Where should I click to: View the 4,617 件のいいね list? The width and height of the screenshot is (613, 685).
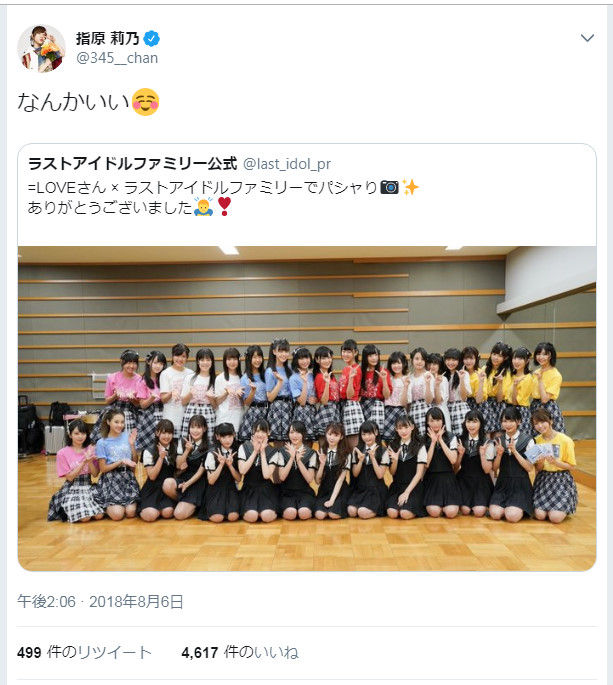point(240,653)
